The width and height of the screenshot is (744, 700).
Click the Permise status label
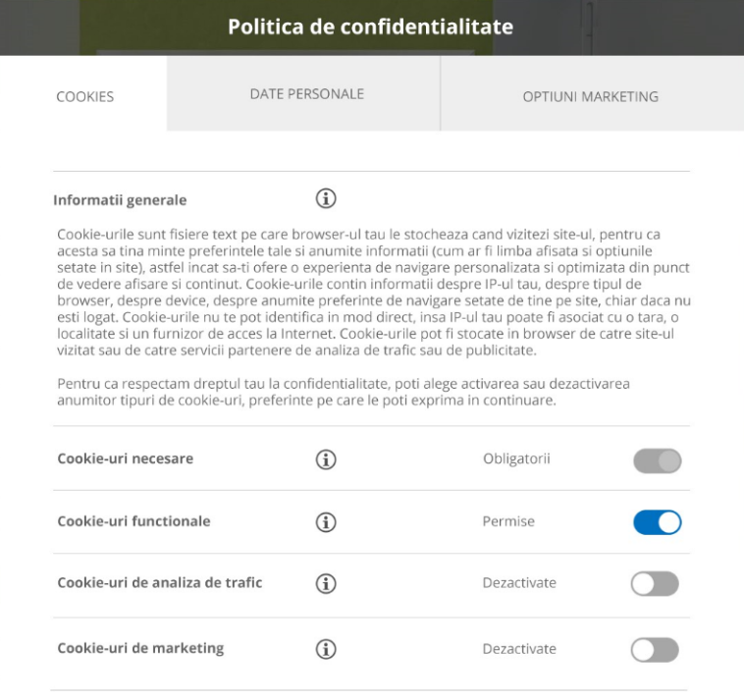coord(508,521)
